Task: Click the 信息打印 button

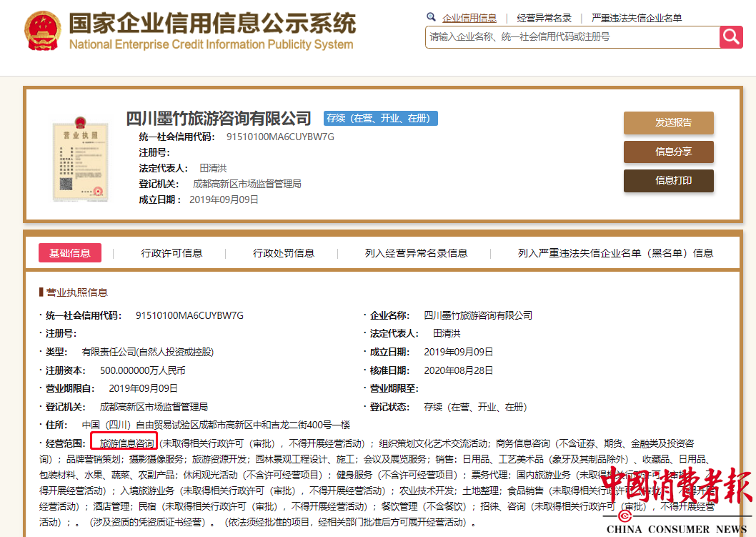Action: (x=668, y=180)
